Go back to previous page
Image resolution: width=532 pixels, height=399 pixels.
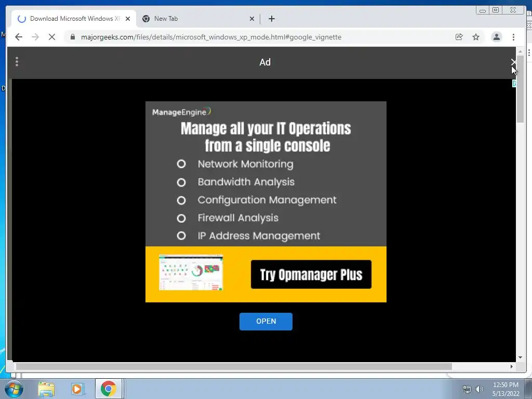tap(19, 37)
